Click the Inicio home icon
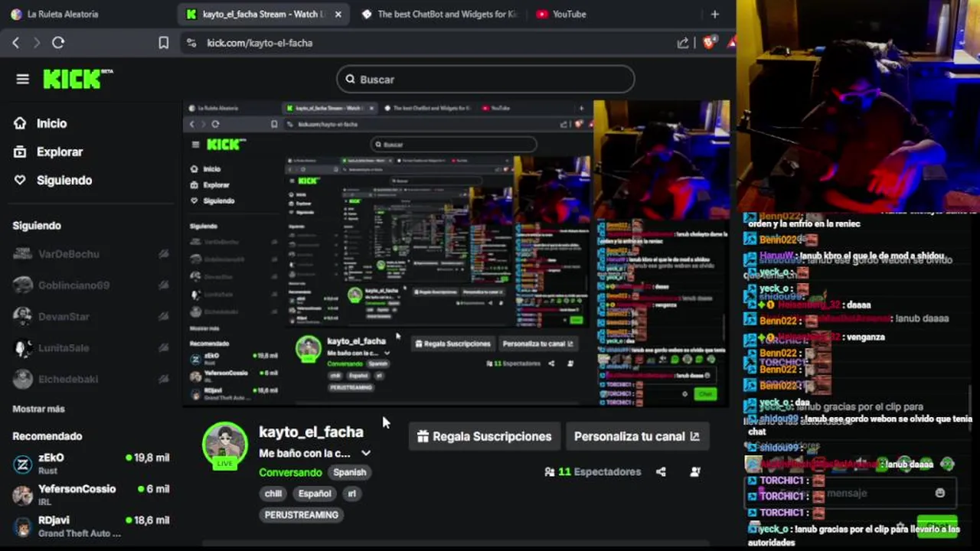Screen dimensions: 980x551 tap(20, 123)
